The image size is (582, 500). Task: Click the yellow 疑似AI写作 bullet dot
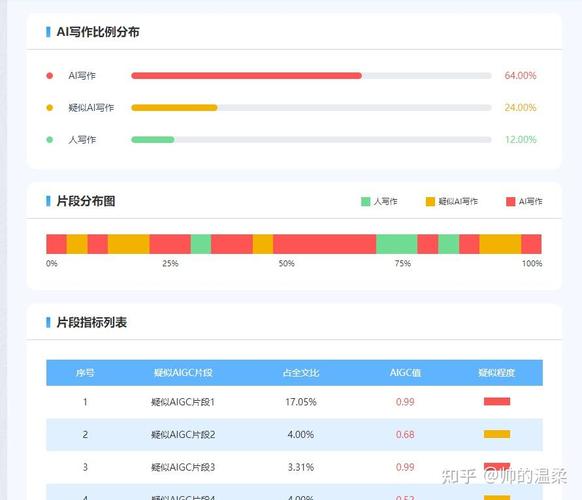click(x=49, y=108)
